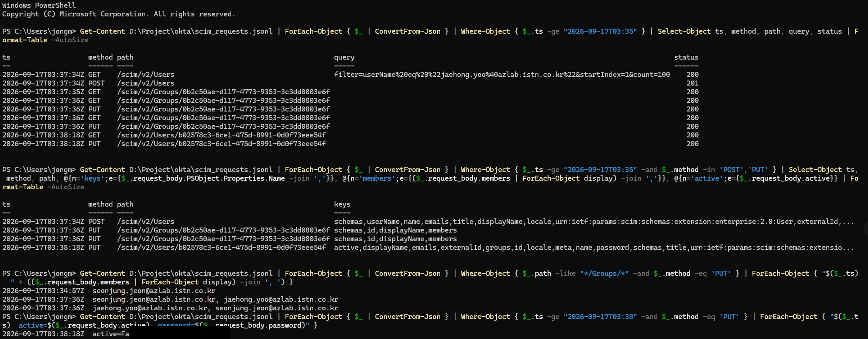The width and height of the screenshot is (868, 339).
Task: Click the "'POST','PUT'" list in the second command
Action: [x=743, y=170]
